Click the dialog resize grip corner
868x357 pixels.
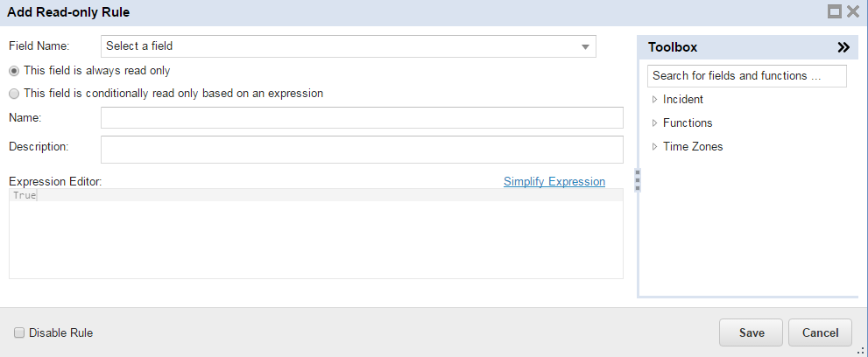click(x=860, y=349)
